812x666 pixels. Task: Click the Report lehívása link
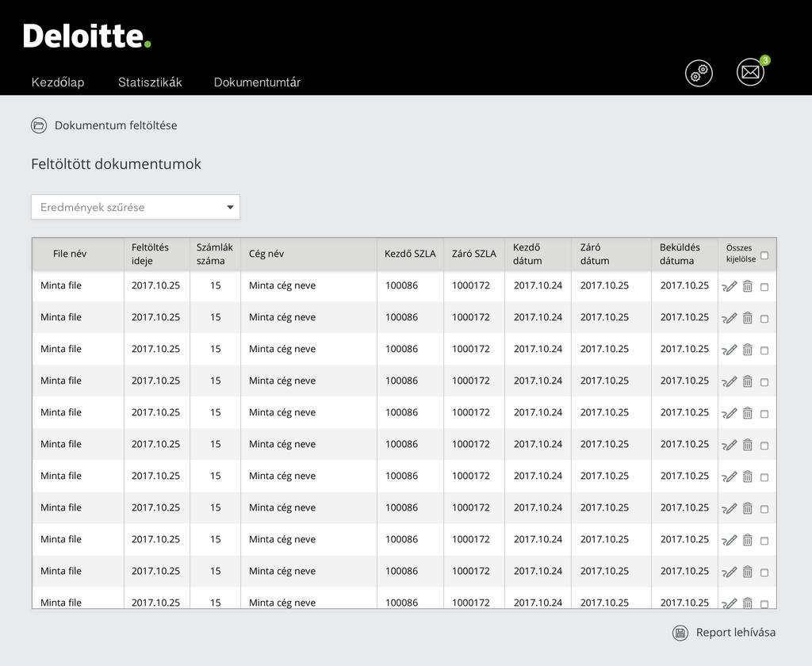click(x=735, y=633)
